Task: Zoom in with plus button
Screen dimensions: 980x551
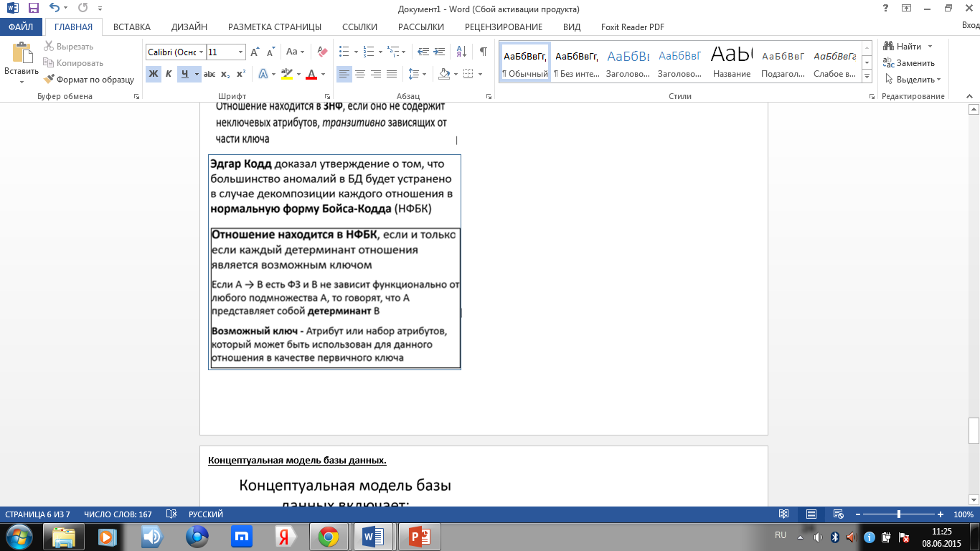Action: [941, 514]
